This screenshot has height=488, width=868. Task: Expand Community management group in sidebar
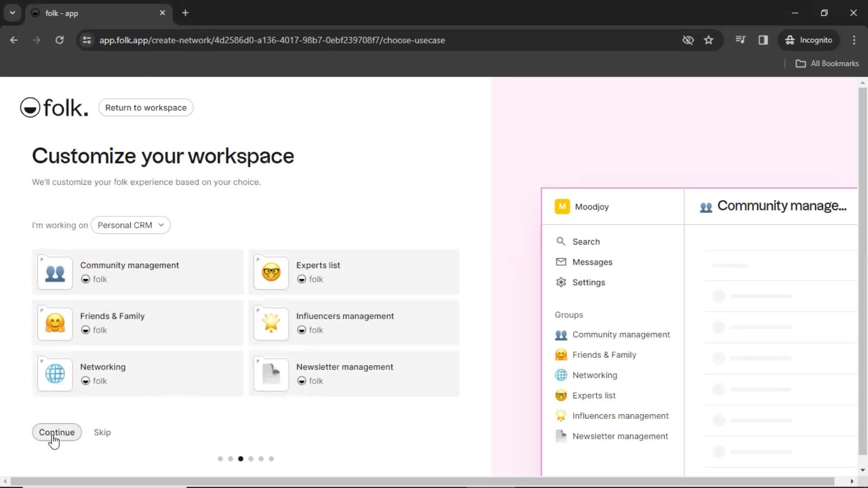621,334
